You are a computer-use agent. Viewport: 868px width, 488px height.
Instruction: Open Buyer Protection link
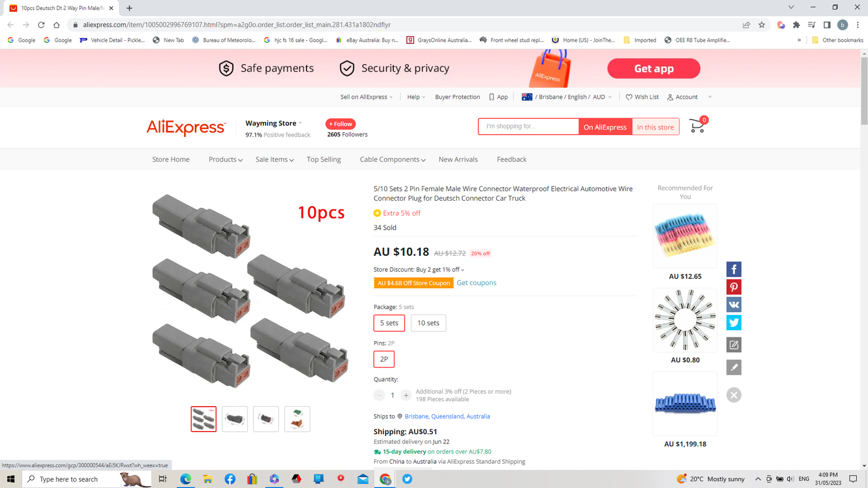457,97
